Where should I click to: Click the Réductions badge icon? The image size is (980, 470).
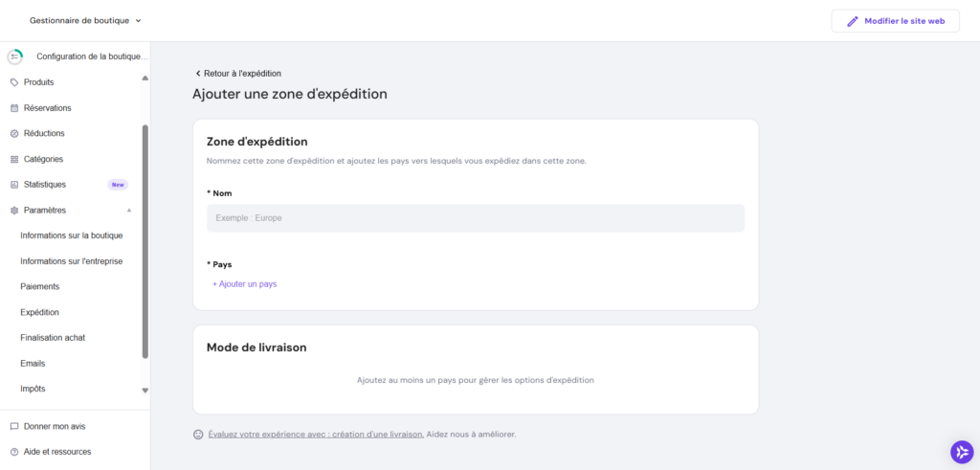(x=14, y=133)
